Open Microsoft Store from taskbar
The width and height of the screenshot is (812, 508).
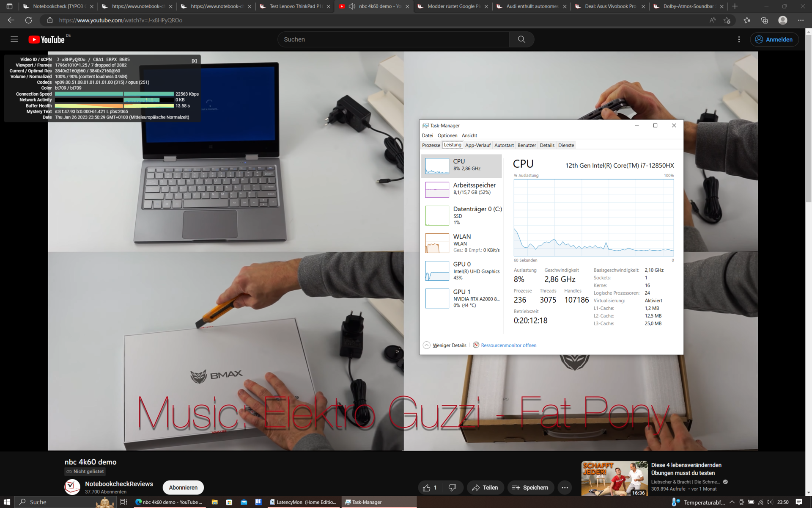[229, 502]
